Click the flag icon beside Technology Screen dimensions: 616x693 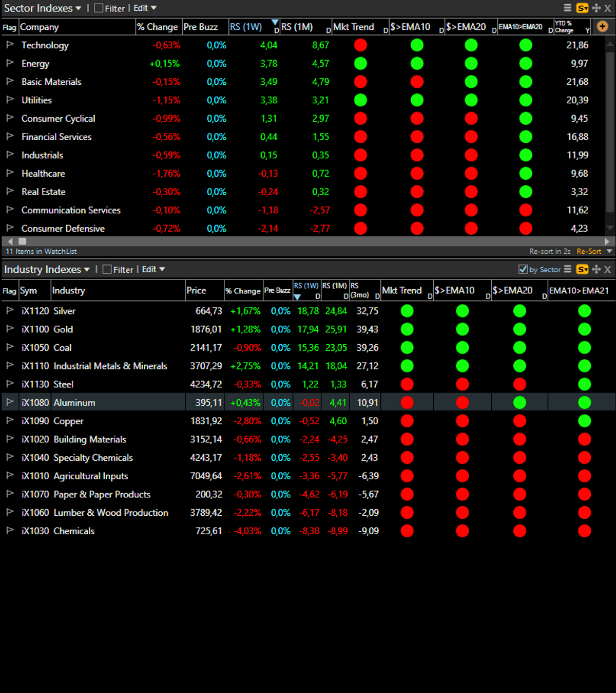[x=10, y=45]
